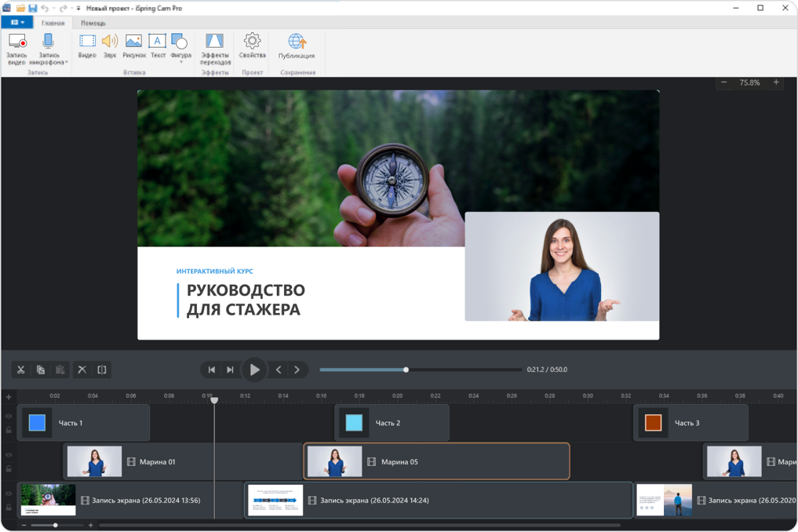Select the Часть 3 orange swatch

(x=653, y=423)
